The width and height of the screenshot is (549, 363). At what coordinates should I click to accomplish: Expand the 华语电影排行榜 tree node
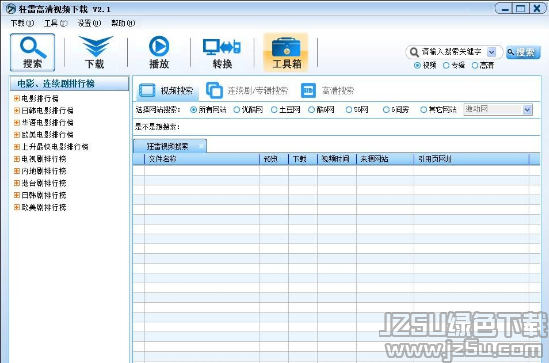coord(16,123)
